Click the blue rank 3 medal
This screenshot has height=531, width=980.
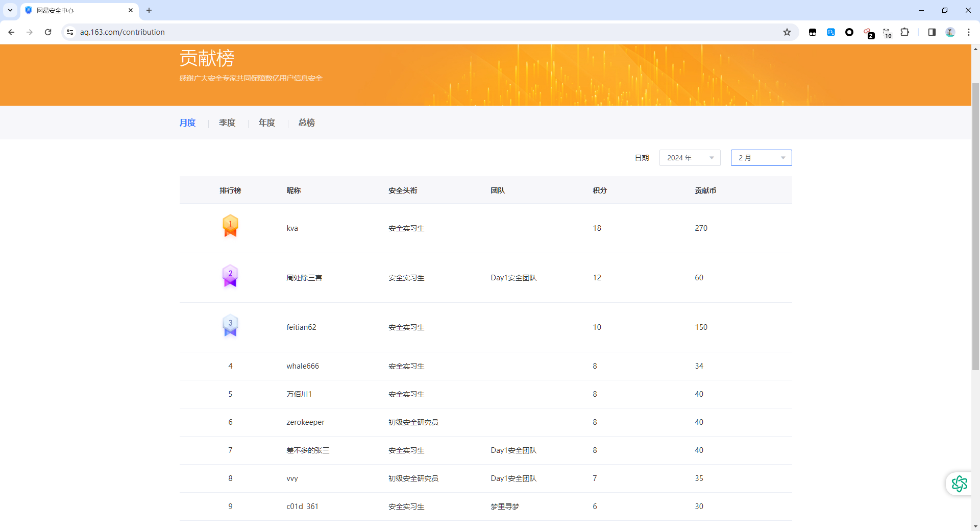230,325
